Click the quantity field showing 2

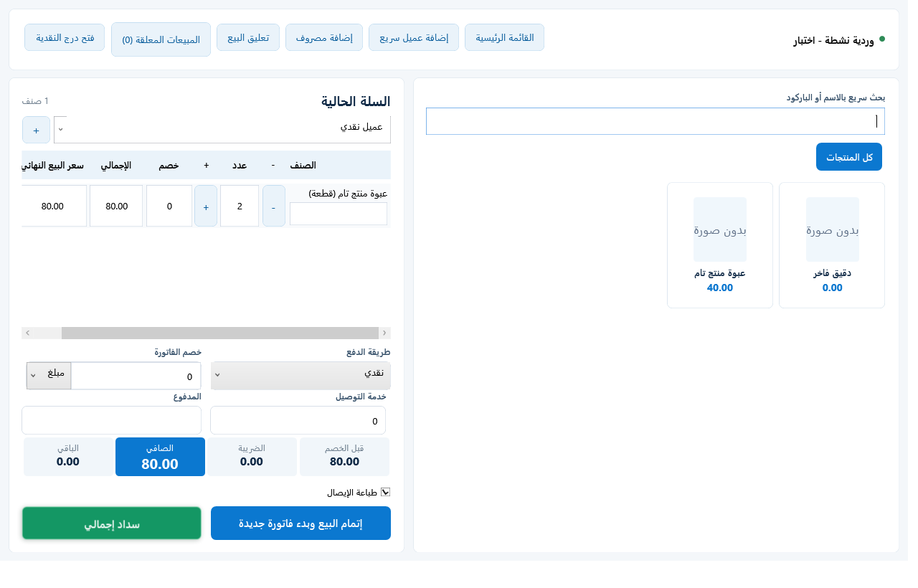tap(240, 206)
